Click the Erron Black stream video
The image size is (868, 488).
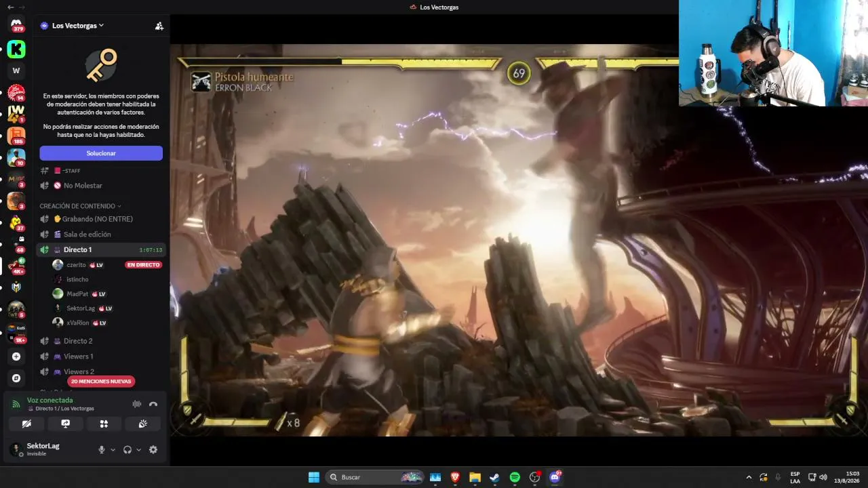pyautogui.click(x=519, y=240)
